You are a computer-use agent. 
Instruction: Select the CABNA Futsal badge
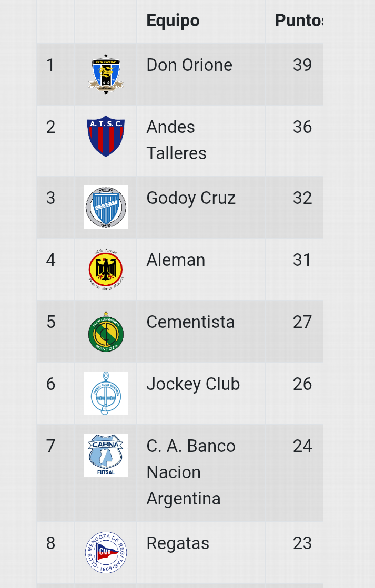(x=106, y=455)
